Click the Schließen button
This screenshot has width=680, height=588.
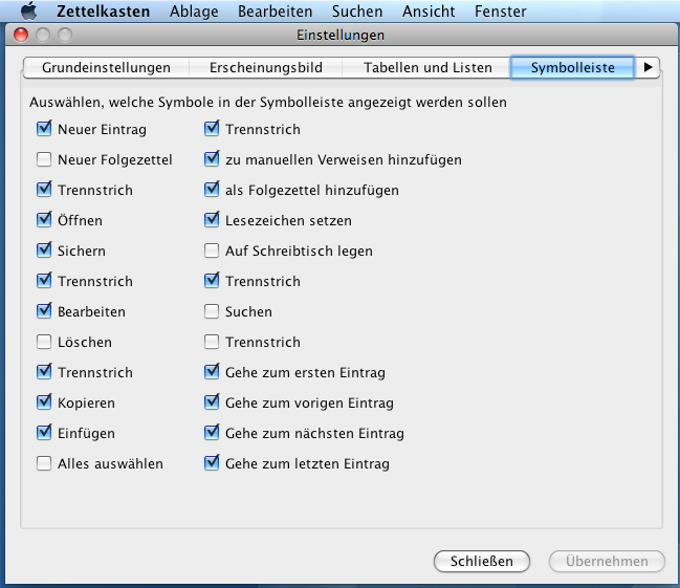point(481,561)
